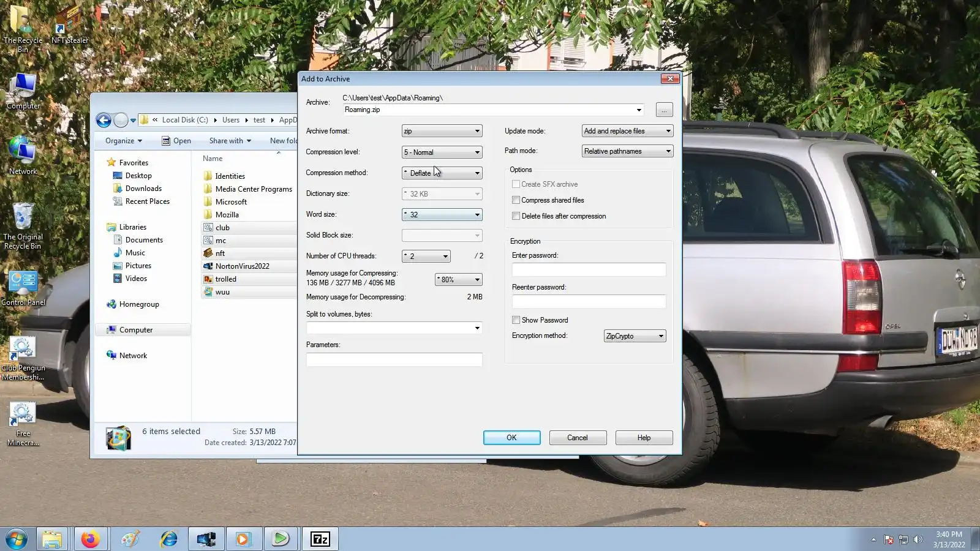This screenshot has width=980, height=551.
Task: Select Documents under Libraries
Action: tap(144, 240)
